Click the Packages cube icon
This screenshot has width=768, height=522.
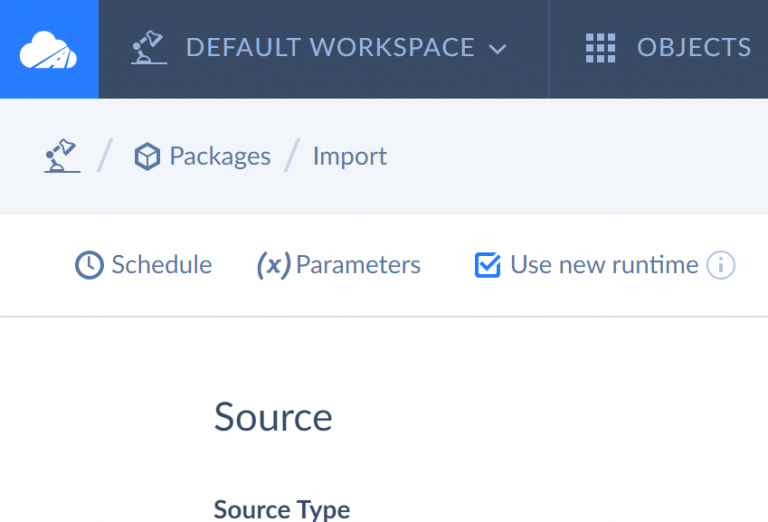click(148, 157)
